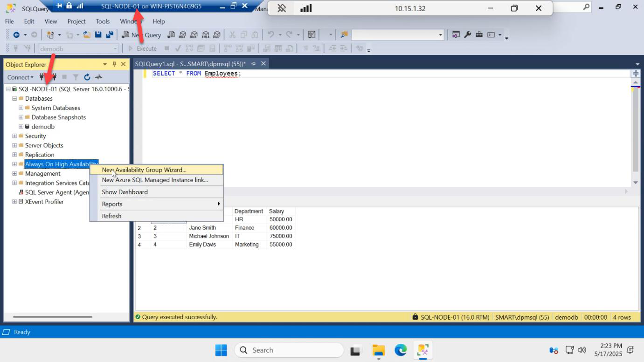Image resolution: width=644 pixels, height=362 pixels.
Task: Select Show Dashboard from context menu
Action: tap(157, 192)
